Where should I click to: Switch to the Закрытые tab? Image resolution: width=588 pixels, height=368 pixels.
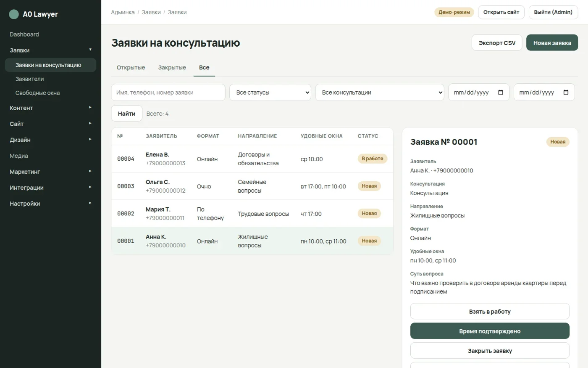(172, 68)
